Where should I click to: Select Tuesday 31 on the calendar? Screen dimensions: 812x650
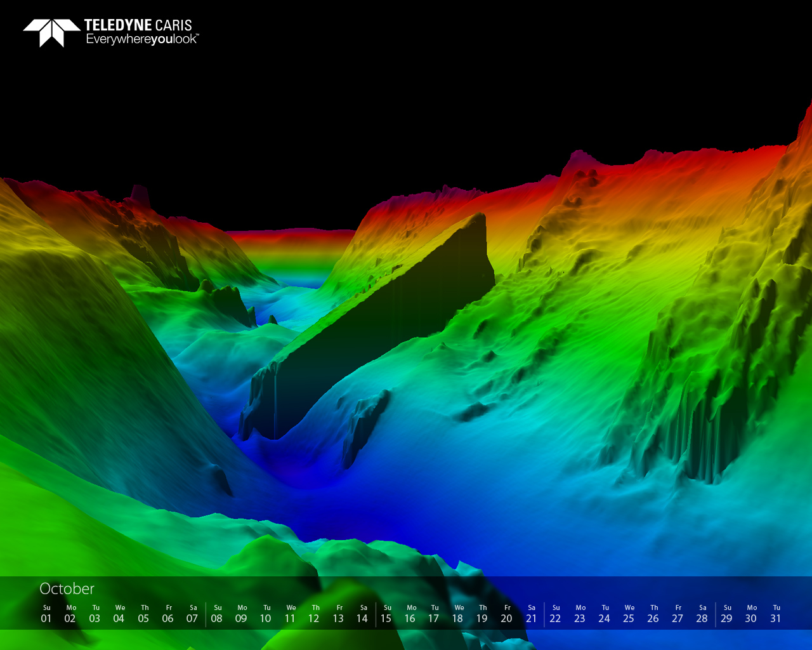point(776,614)
